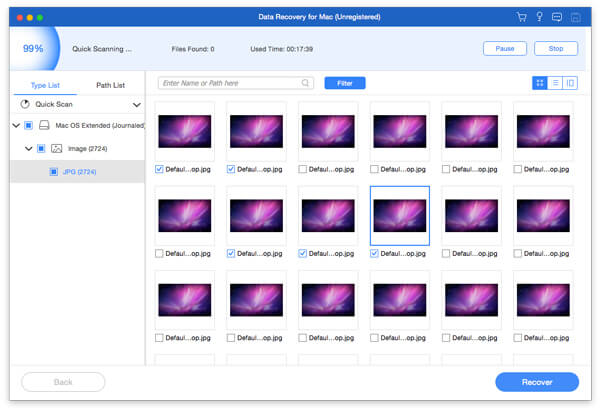600x411 pixels.
Task: Click the Filter button
Action: pyautogui.click(x=345, y=83)
